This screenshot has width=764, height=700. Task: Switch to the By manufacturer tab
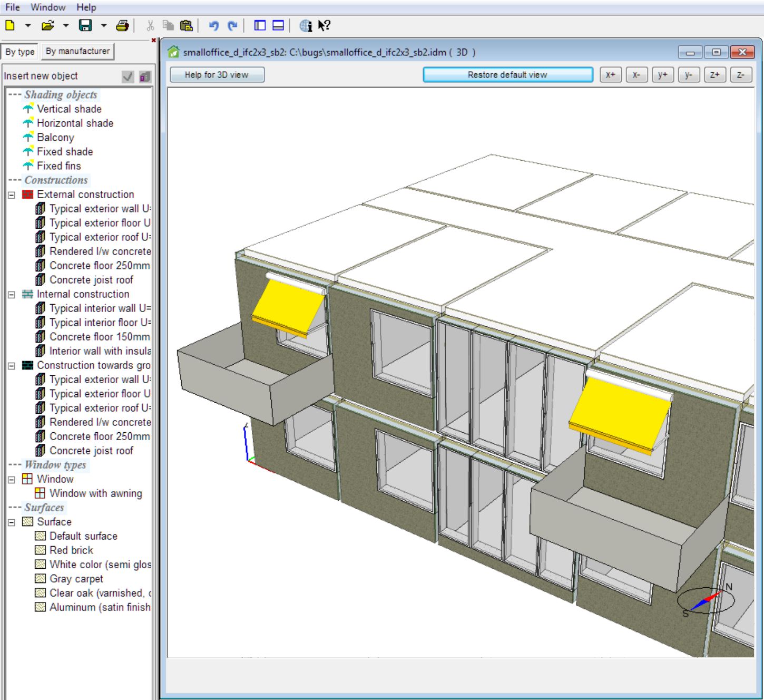(x=77, y=51)
